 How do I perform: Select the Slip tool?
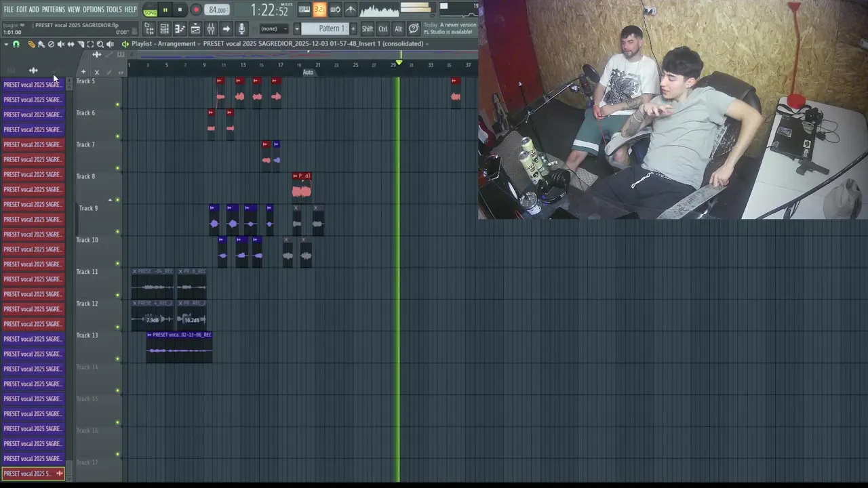tap(71, 44)
